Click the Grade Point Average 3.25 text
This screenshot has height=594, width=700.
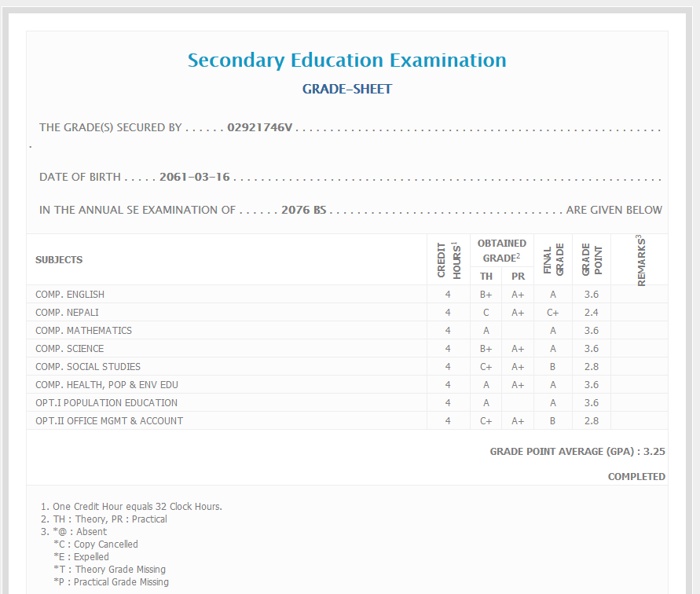577,452
